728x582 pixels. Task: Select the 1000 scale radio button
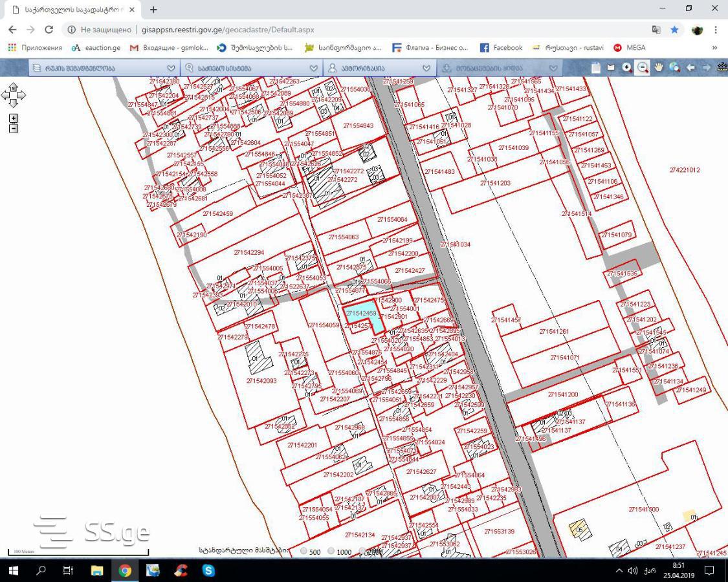click(331, 552)
